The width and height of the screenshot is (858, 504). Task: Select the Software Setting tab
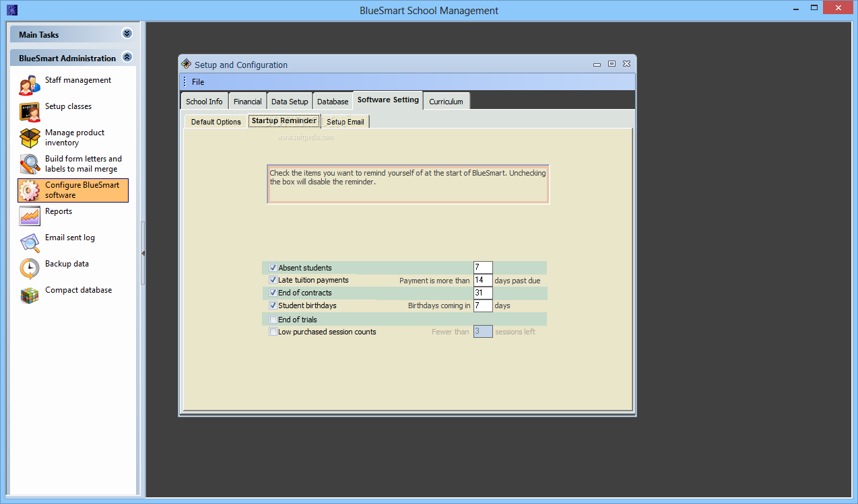[388, 100]
